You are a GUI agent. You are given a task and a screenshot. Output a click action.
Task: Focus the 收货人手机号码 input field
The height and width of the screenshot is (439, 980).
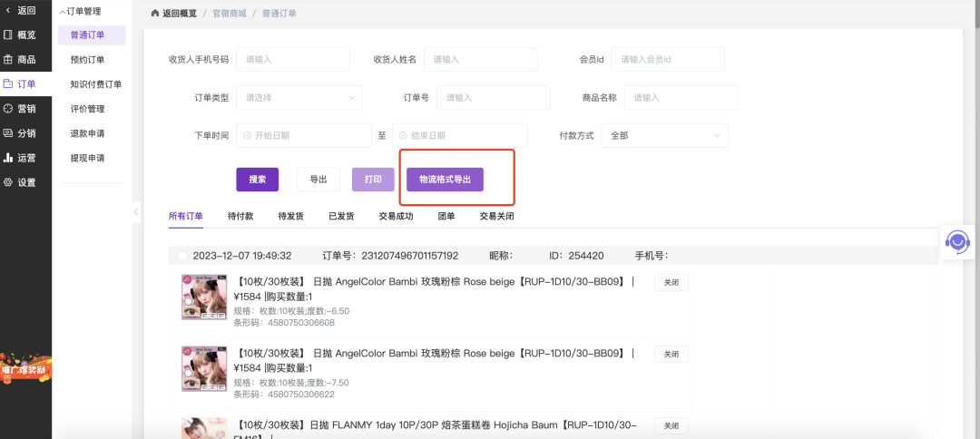(x=292, y=59)
